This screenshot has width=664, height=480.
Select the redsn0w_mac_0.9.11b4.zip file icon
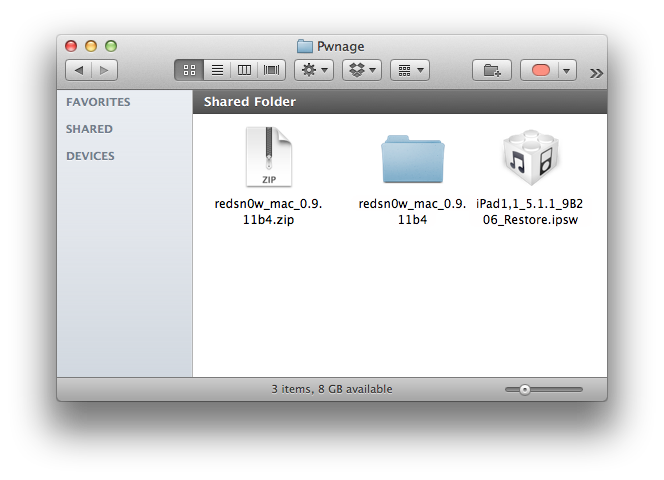(269, 158)
